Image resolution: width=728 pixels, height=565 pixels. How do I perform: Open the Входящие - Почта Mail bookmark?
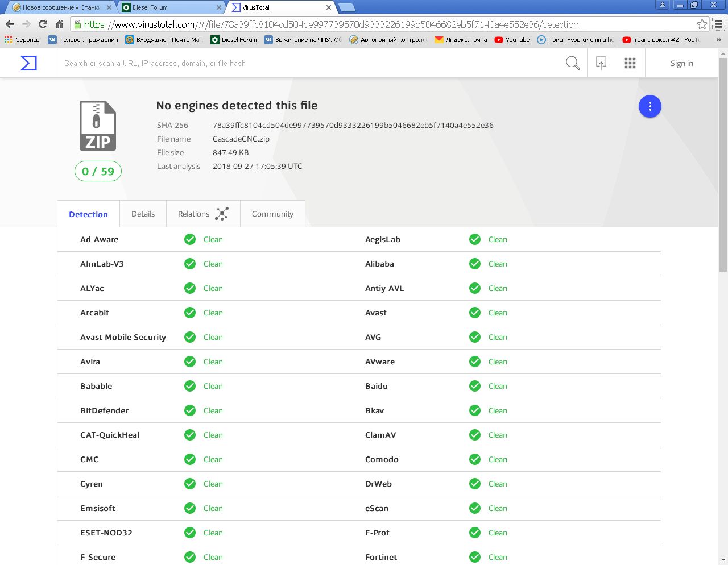[164, 40]
